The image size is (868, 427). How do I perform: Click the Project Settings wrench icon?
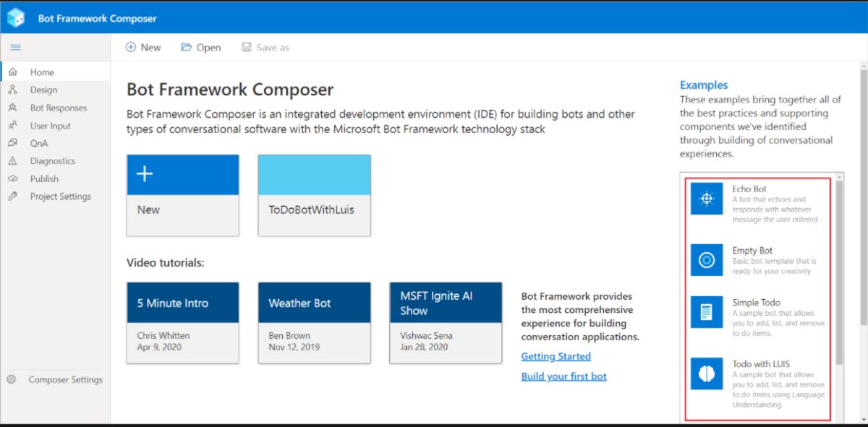(12, 196)
